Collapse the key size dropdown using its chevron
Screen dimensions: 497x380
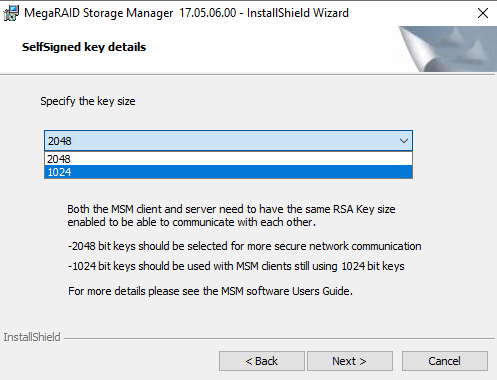pos(404,141)
